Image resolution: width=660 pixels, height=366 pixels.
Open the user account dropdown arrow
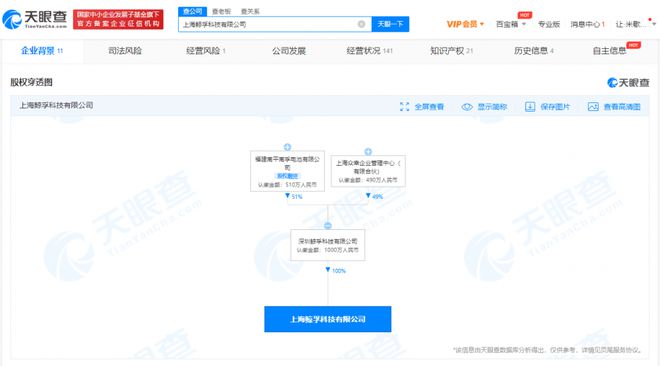[654, 24]
